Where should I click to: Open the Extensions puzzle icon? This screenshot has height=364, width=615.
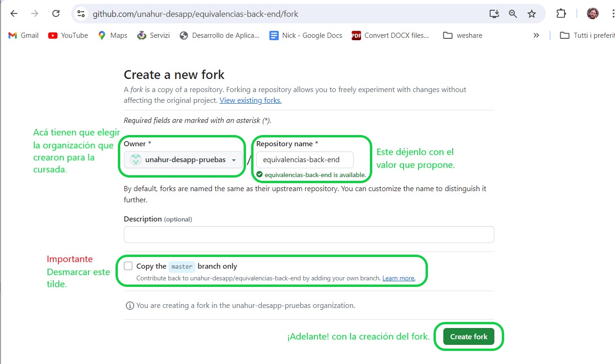[x=561, y=14]
